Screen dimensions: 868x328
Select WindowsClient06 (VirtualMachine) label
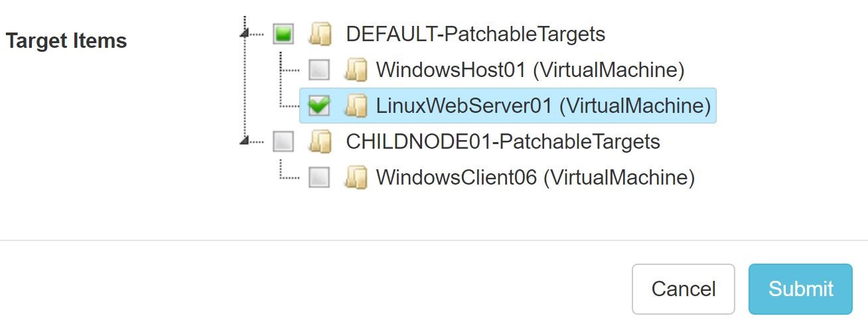coord(535,177)
